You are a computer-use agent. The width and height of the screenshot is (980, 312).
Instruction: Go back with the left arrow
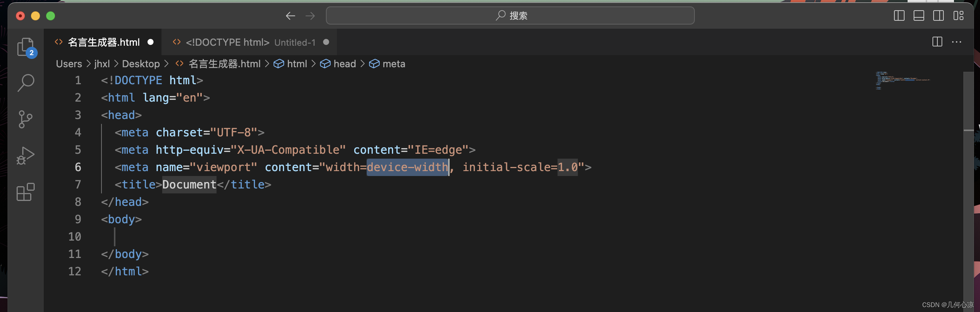[290, 15]
